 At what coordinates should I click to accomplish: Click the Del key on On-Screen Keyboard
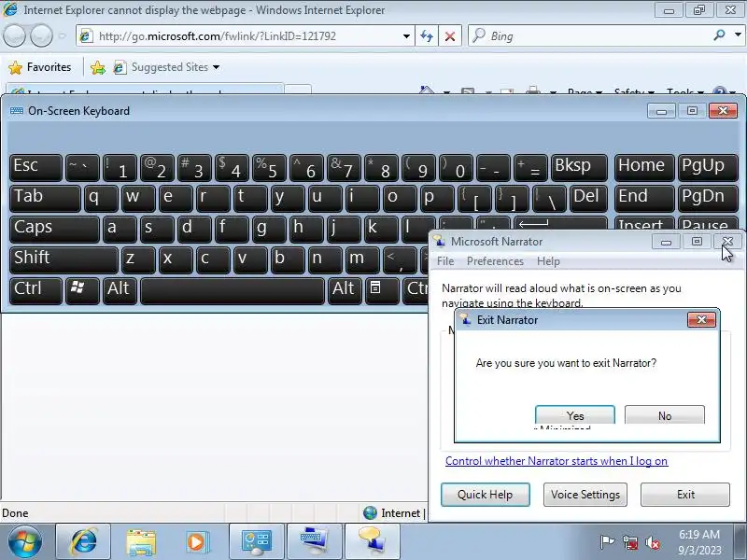coord(588,199)
